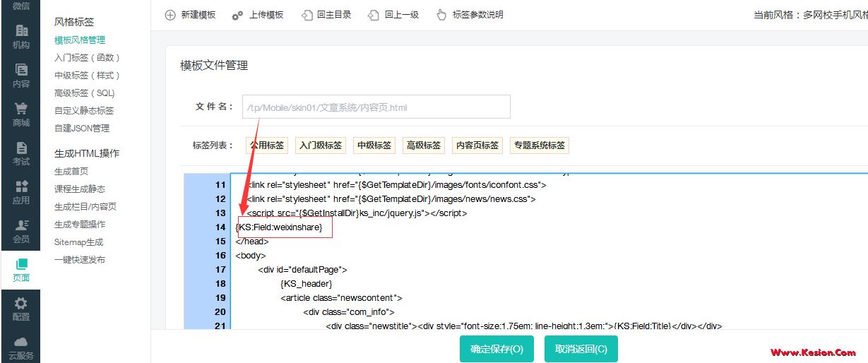Viewport: 868px width, 363px height.
Task: Open the 会员 members section
Action: (20, 231)
